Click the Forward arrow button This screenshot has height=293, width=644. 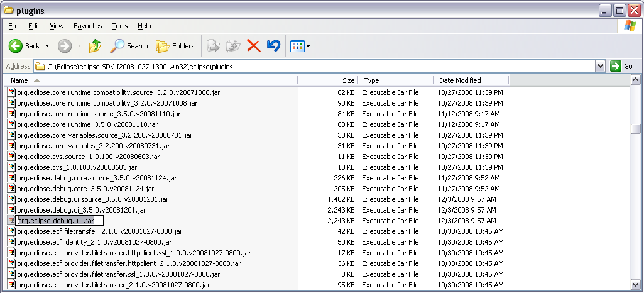pos(65,46)
